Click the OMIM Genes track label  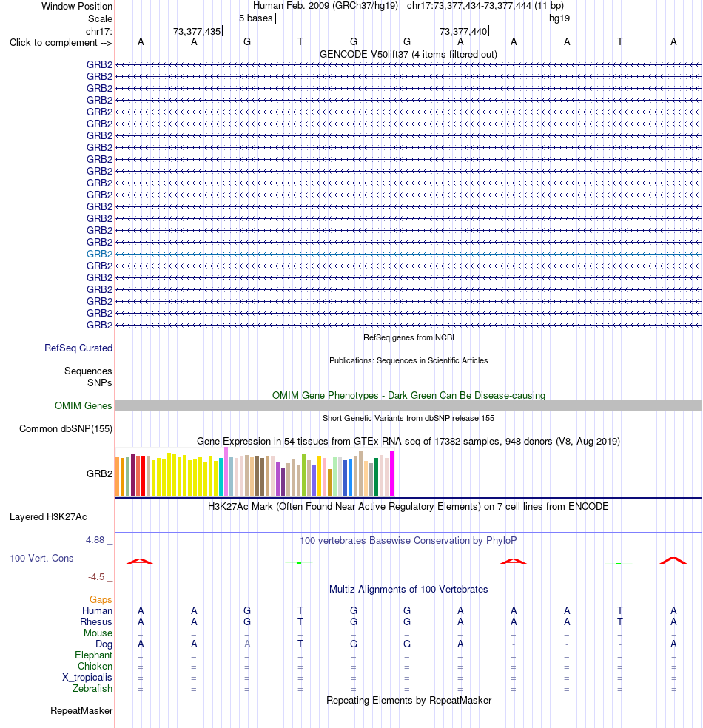click(x=83, y=405)
